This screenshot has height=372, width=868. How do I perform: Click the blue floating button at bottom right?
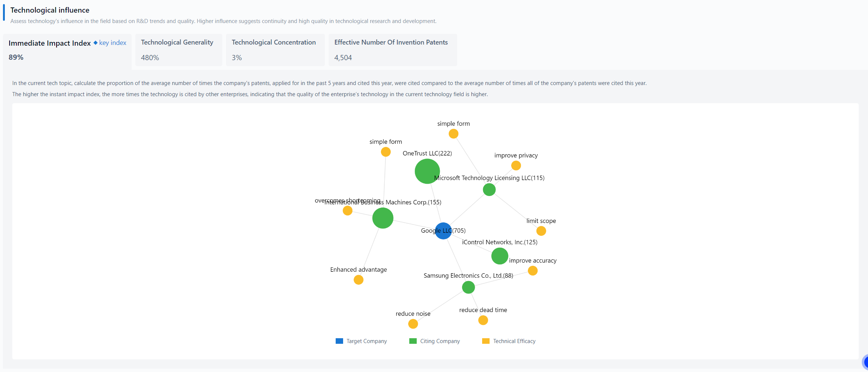865,361
